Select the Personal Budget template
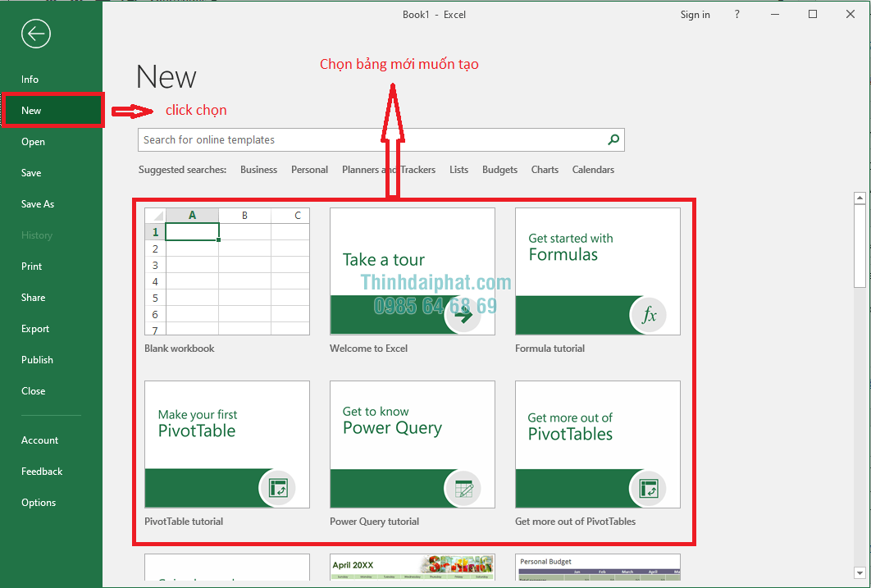This screenshot has width=871, height=588. pos(597,567)
